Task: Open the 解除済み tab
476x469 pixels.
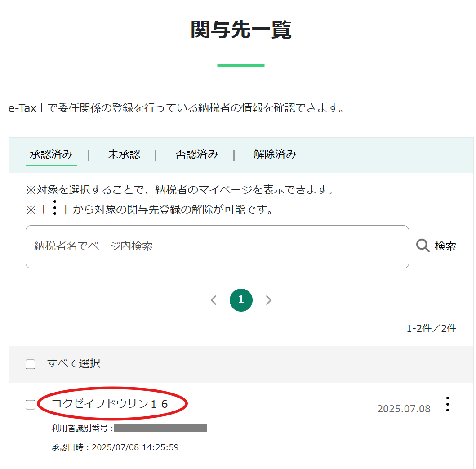Action: pos(275,154)
